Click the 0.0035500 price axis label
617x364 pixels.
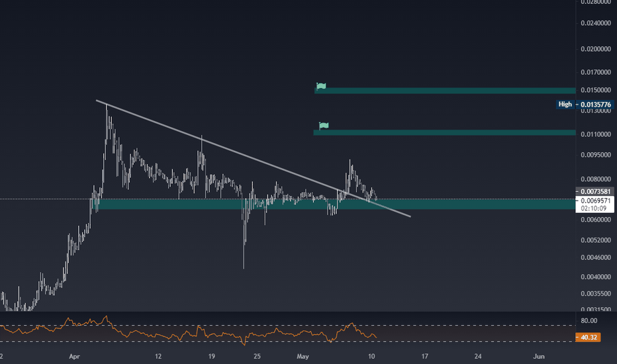pos(595,294)
